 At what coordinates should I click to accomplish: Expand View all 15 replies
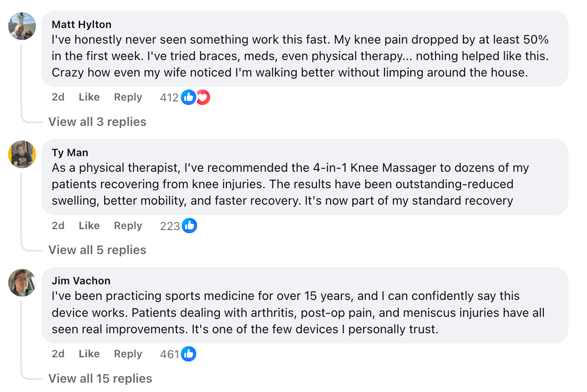pos(100,379)
